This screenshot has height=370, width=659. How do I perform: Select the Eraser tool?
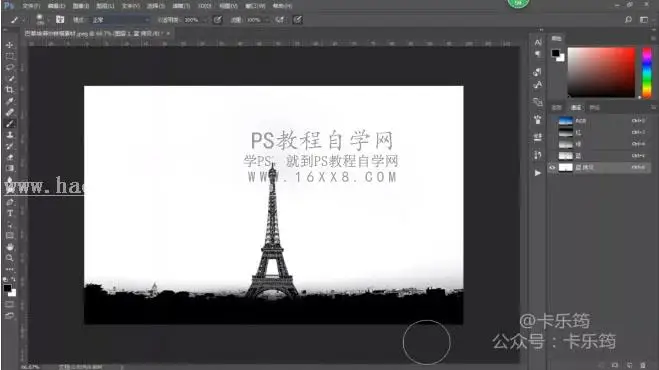click(x=10, y=157)
